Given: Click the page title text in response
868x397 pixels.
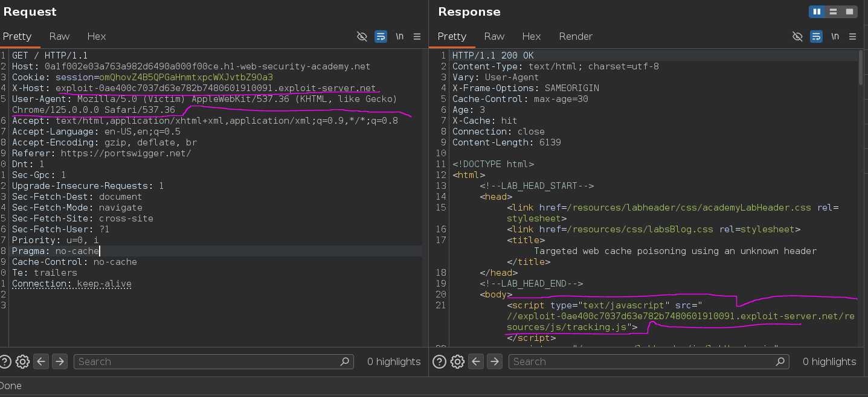Looking at the screenshot, I should pos(675,251).
